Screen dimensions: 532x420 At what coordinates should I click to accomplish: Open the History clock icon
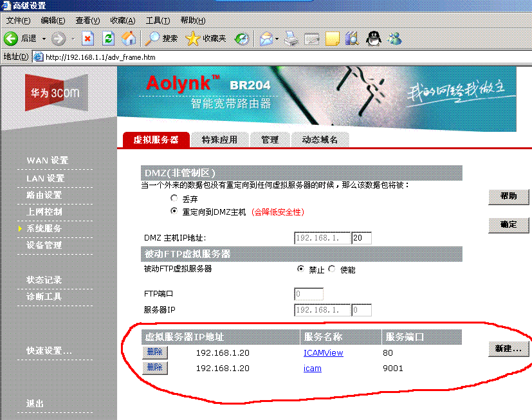click(x=242, y=39)
